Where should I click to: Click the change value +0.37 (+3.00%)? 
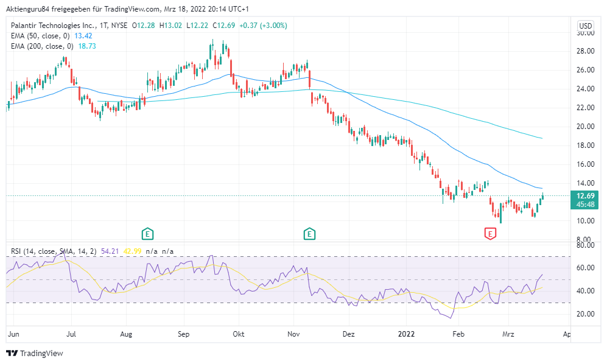pyautogui.click(x=263, y=26)
